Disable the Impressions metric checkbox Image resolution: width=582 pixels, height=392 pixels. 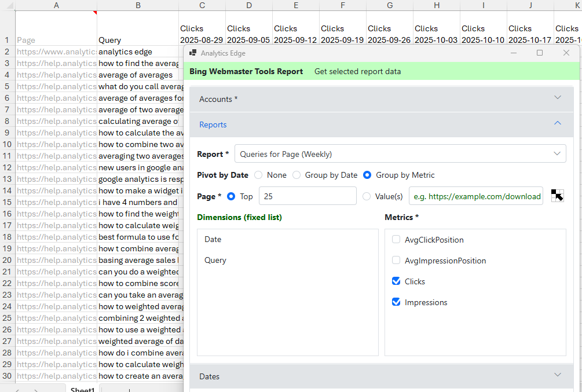[396, 302]
